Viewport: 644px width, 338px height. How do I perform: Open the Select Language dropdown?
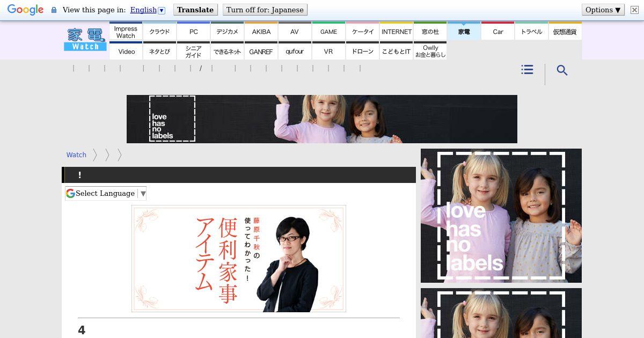(x=106, y=193)
